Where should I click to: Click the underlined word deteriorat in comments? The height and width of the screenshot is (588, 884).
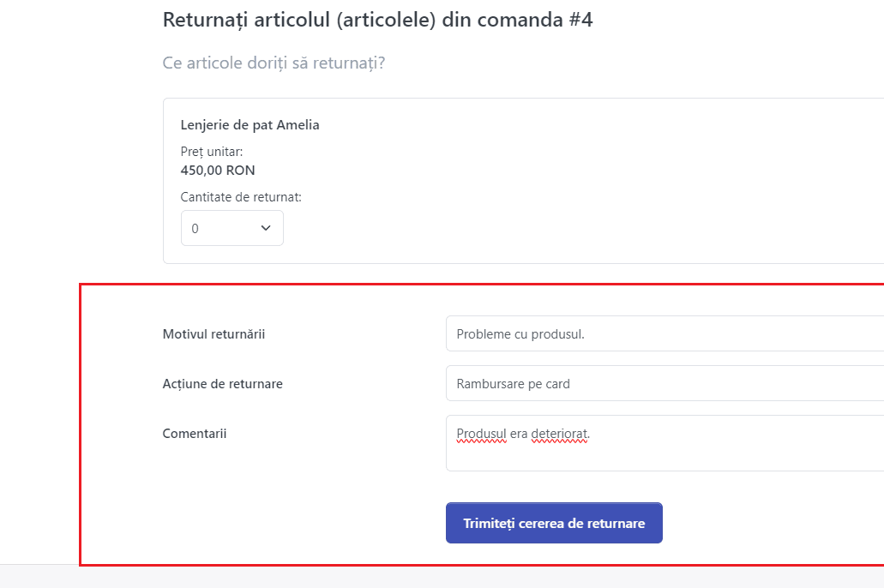pos(560,434)
